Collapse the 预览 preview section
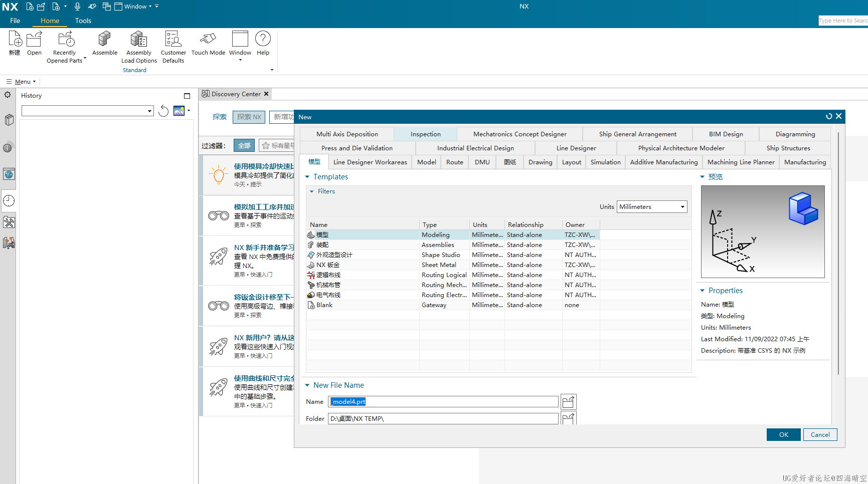This screenshot has width=868, height=484. (x=703, y=177)
